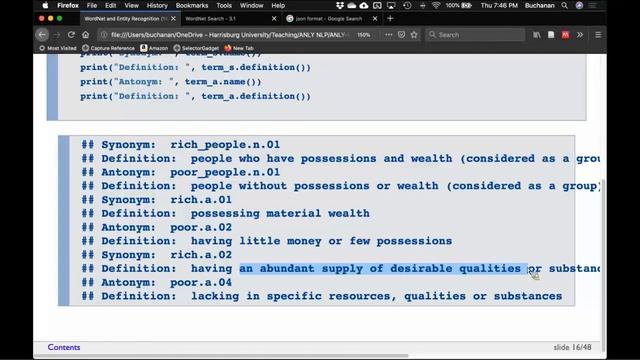Click the Dropbox menu bar icon
The width and height of the screenshot is (640, 360).
tap(340, 5)
